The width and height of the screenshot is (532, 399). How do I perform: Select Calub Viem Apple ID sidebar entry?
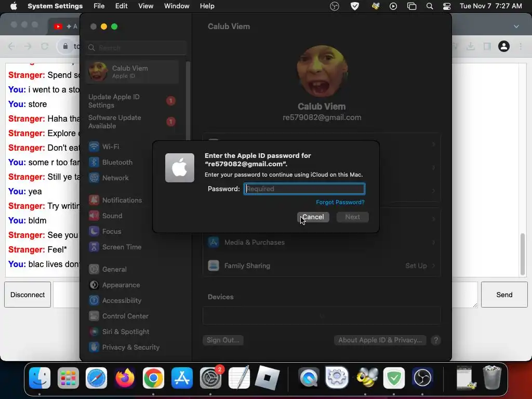132,72
